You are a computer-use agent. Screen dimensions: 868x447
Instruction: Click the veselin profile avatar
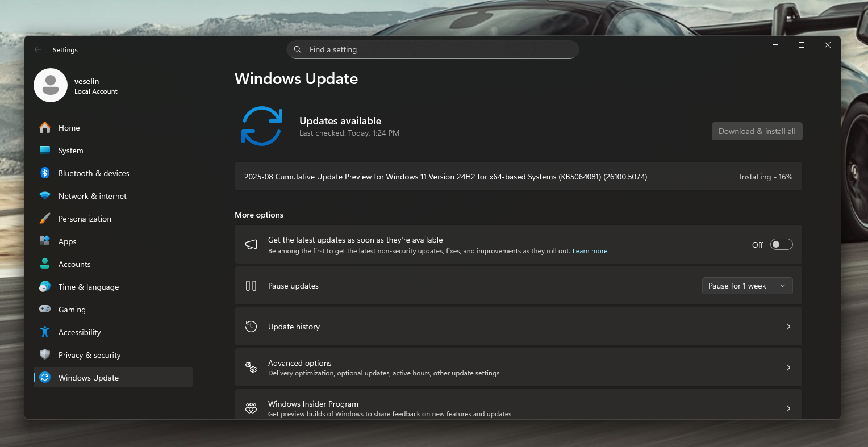click(51, 85)
